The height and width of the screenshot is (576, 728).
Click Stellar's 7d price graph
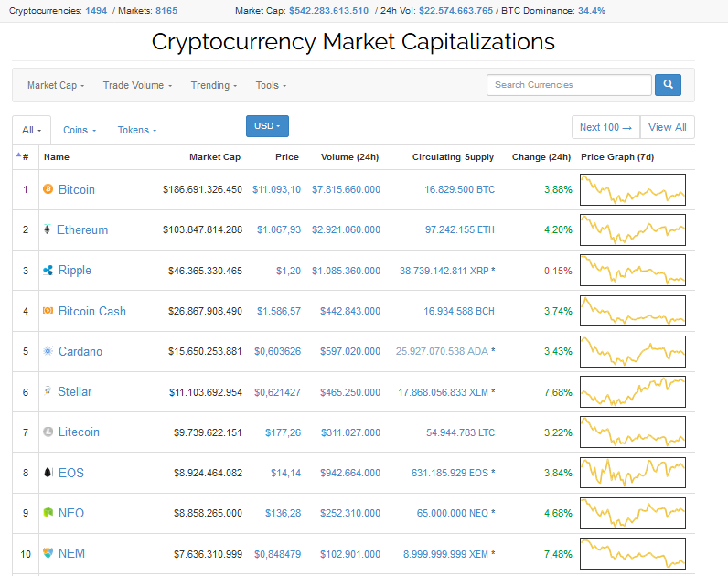point(633,391)
